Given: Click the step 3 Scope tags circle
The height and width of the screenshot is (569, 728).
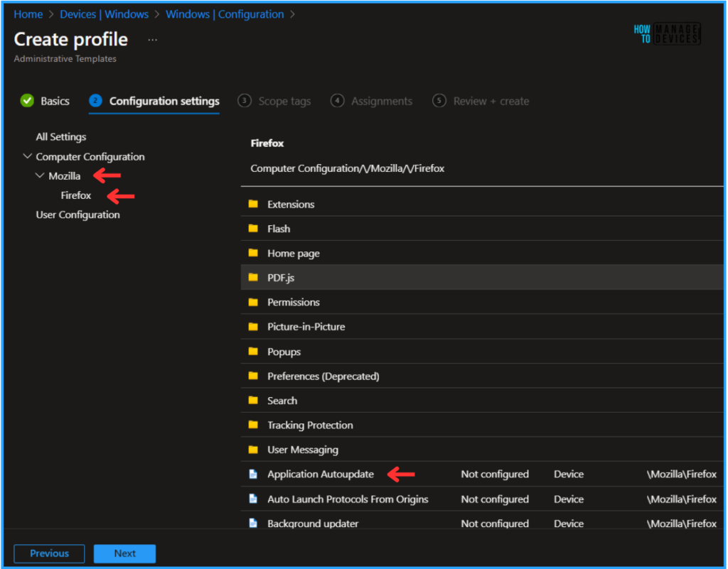Looking at the screenshot, I should coord(245,101).
